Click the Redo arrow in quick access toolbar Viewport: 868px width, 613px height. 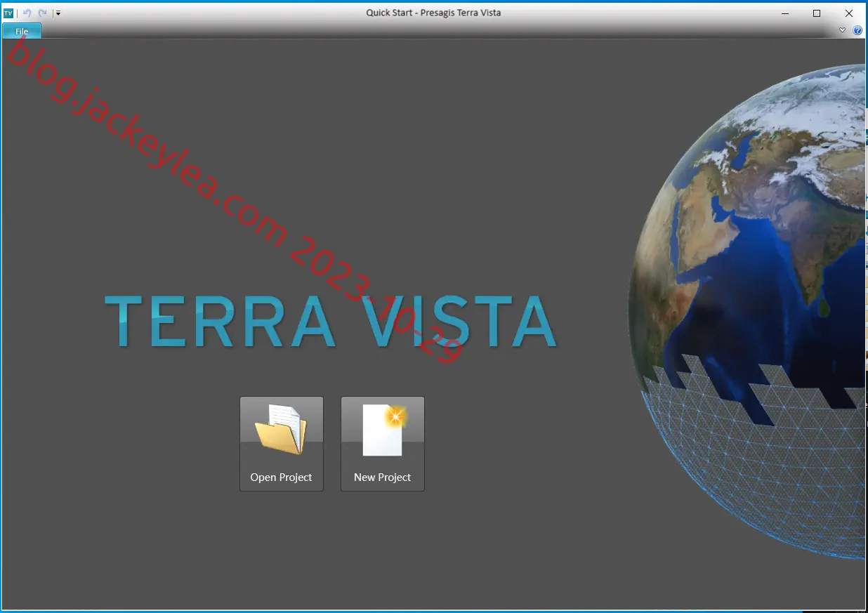click(43, 13)
